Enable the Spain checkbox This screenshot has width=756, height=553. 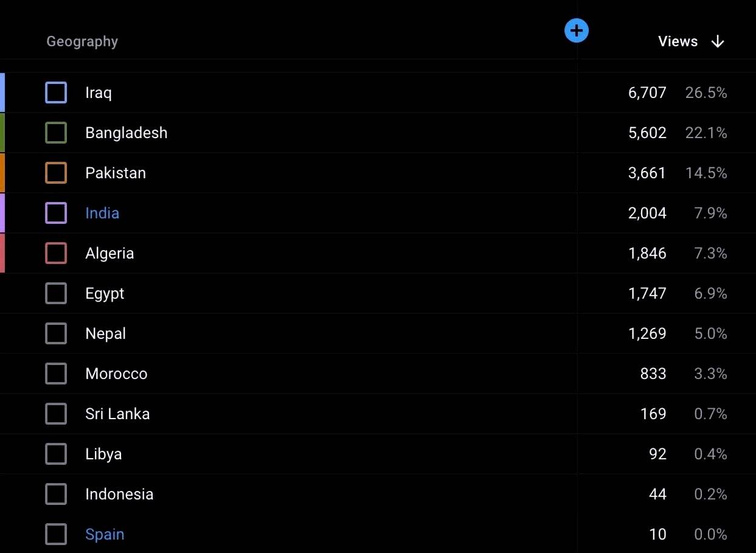[56, 534]
